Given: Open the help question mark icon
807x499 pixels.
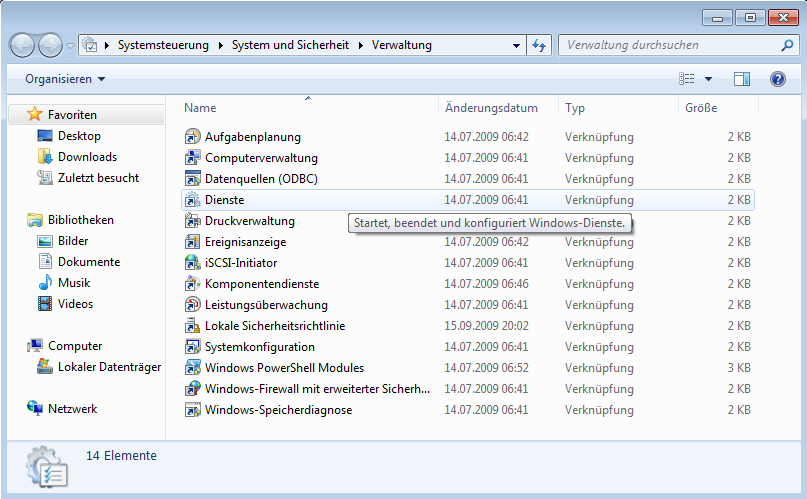Looking at the screenshot, I should [777, 79].
